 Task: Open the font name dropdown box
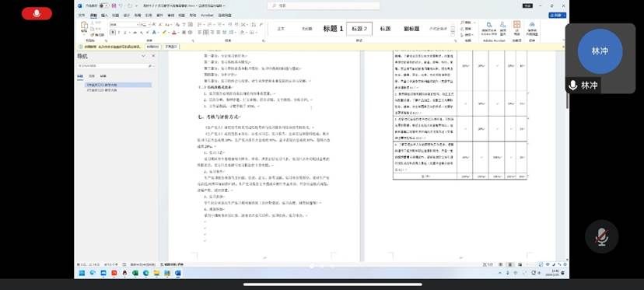(x=125, y=25)
